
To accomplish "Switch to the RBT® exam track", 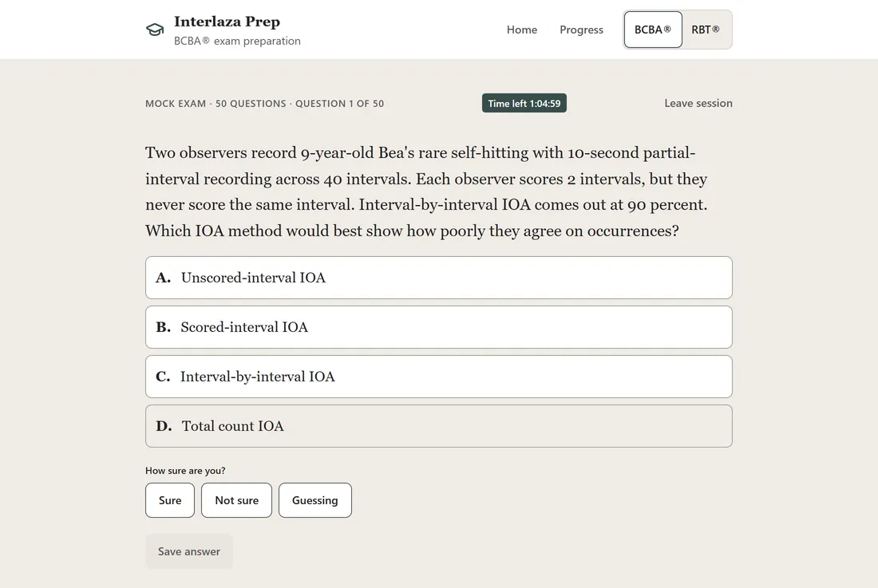I will pyautogui.click(x=706, y=30).
